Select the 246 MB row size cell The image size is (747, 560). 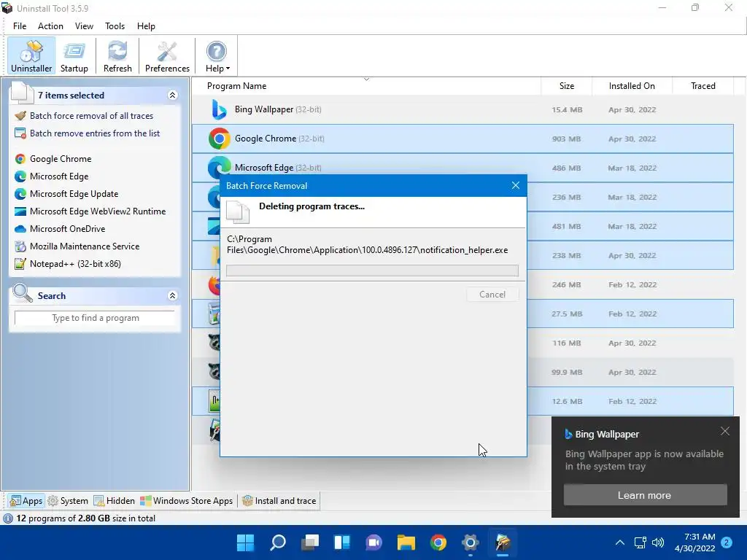pos(567,285)
